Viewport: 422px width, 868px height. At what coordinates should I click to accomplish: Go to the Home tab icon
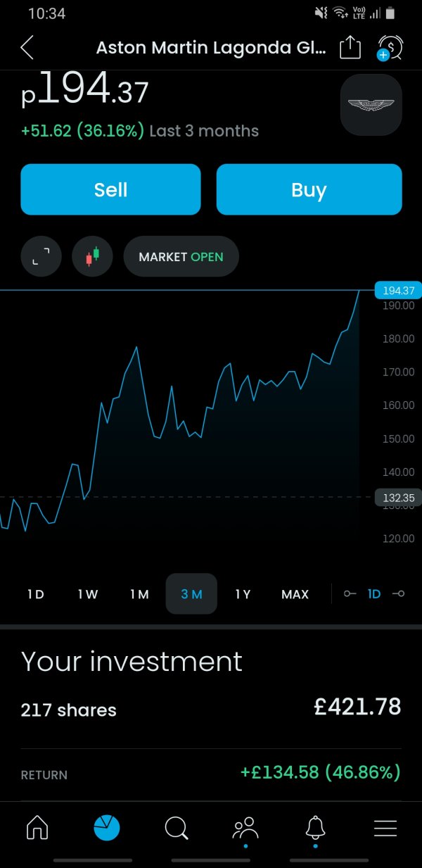tap(37, 829)
